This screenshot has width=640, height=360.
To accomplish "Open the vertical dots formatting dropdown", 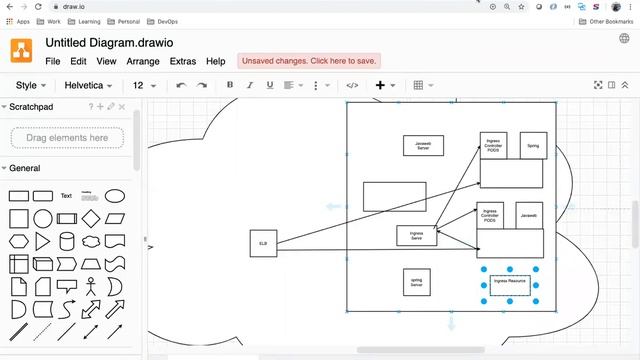I will [321, 85].
